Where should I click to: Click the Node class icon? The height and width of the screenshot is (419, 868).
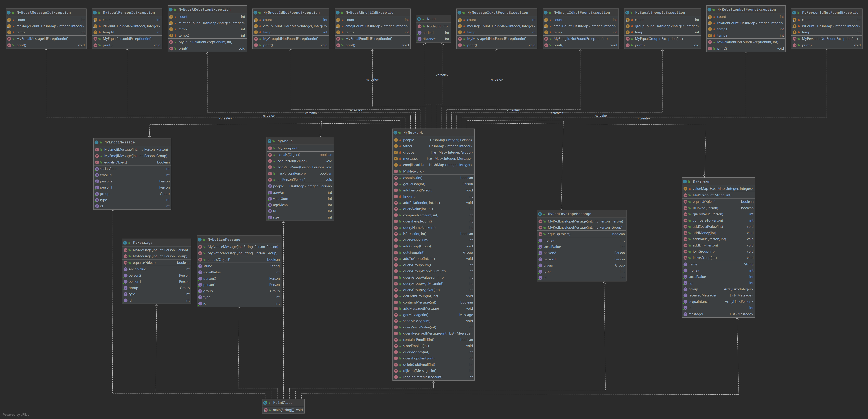point(419,19)
